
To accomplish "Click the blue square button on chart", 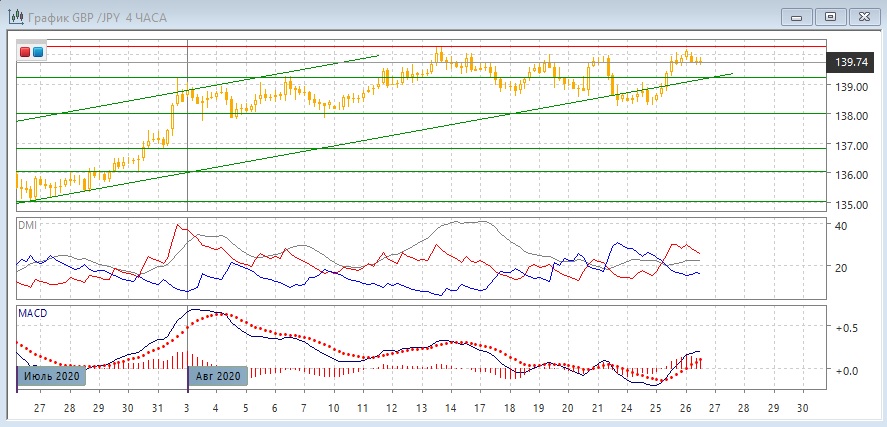I will (38, 52).
